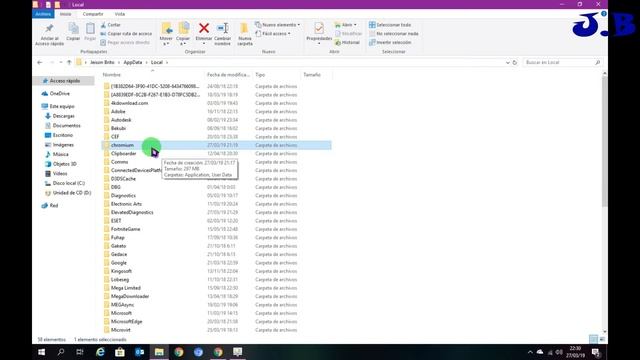Screen dimensions: 640x360
Task: Select the FortniteGame folder
Action: point(126,229)
